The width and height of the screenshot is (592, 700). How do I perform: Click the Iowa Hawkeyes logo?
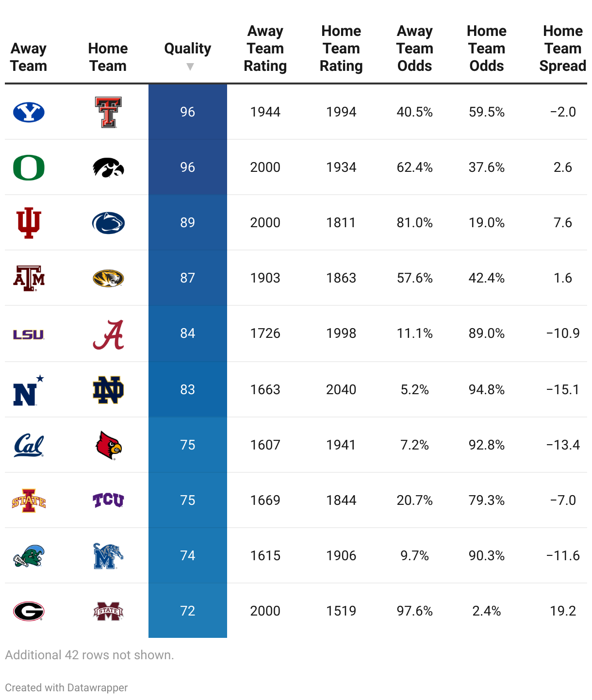click(108, 167)
